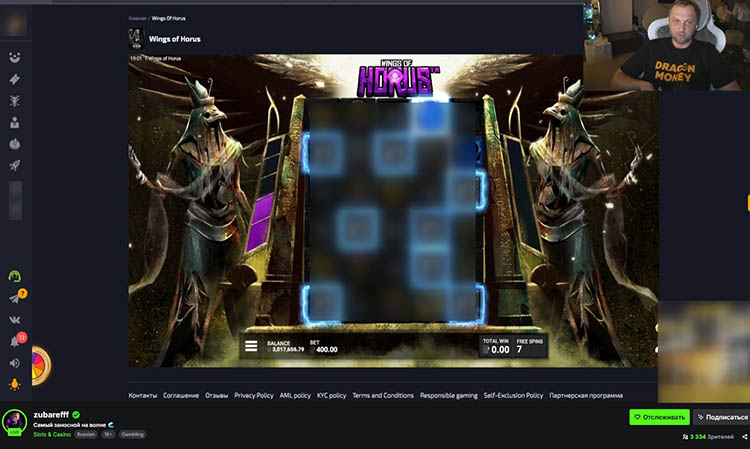Click the TOTAL WIN 0.00 display
Image resolution: width=750 pixels, height=449 pixels.
coord(496,346)
